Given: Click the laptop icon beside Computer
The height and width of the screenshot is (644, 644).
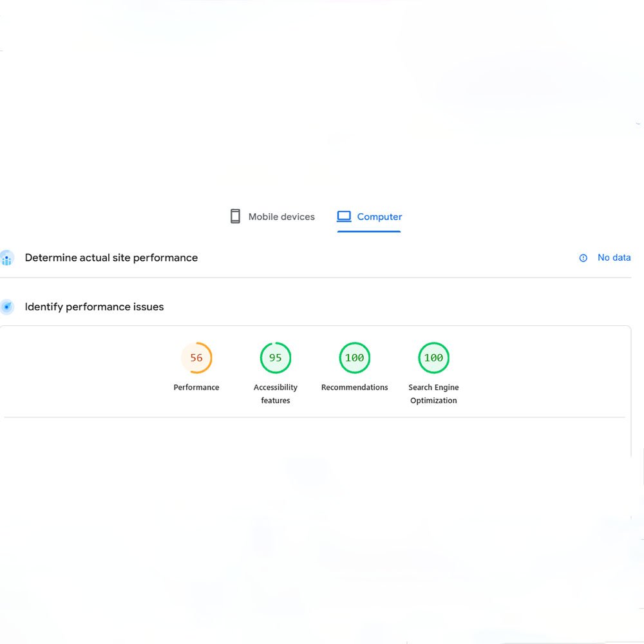Looking at the screenshot, I should [344, 216].
